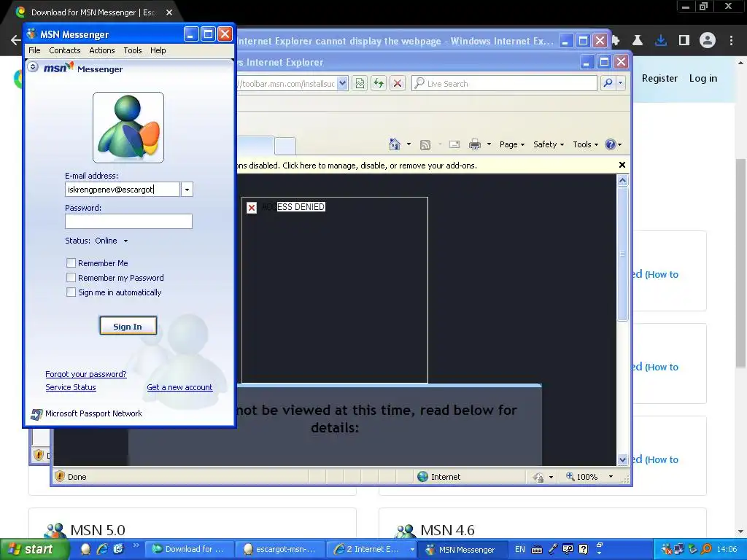Click the Microsoft Passport Network icon
This screenshot has height=560, width=747.
coord(36,414)
